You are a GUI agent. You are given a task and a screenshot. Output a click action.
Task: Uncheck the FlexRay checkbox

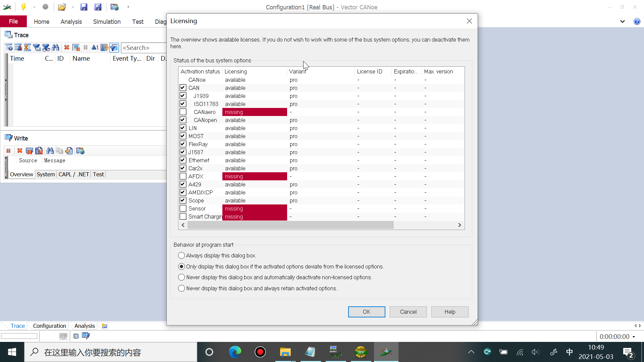click(183, 144)
